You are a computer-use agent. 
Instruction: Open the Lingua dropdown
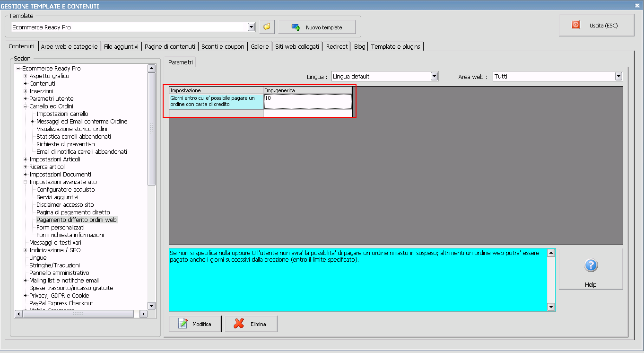(x=434, y=76)
